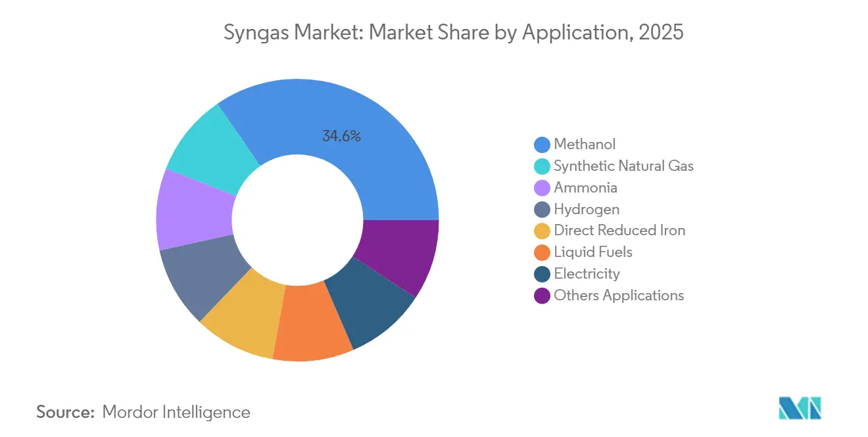This screenshot has height=437, width=868.
Task: Click the Mordor Intelligence logo
Action: pyautogui.click(x=800, y=407)
